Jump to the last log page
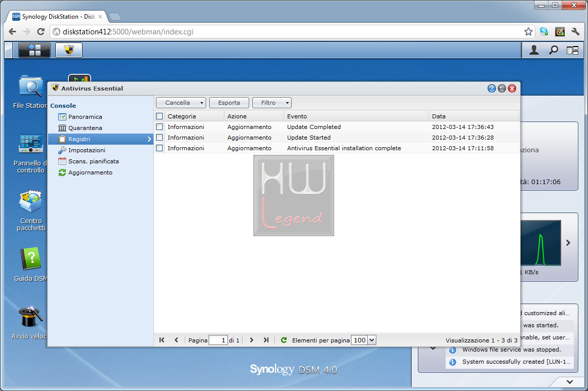The width and height of the screenshot is (588, 391). point(266,340)
